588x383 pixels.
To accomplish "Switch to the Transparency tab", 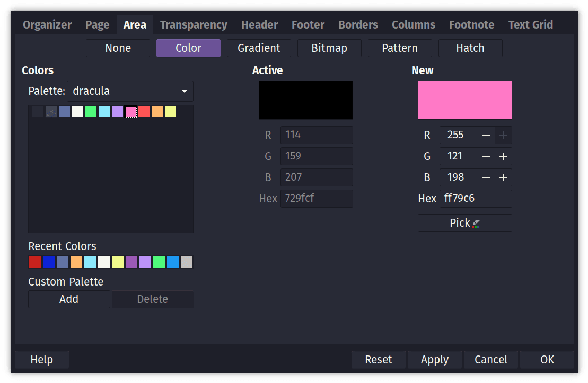I will point(193,24).
